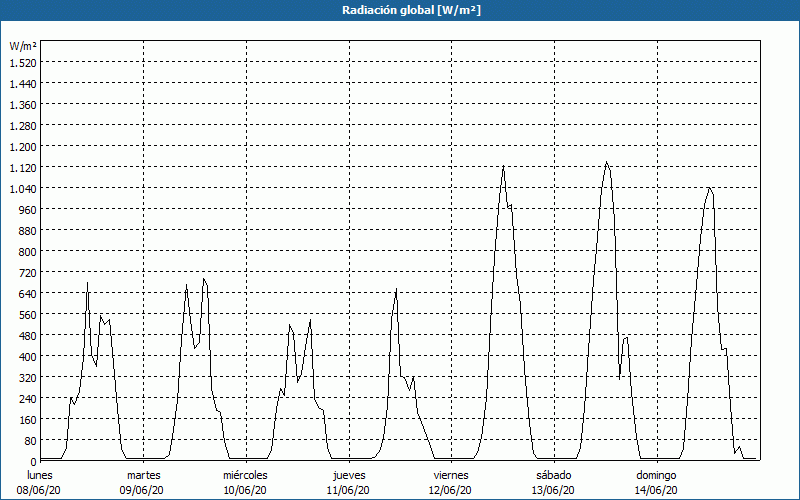Click the W/m² axis unit label
800x500 pixels.
(23, 46)
